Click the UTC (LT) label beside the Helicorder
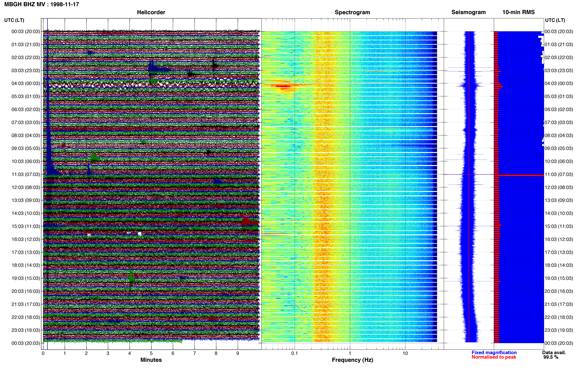This screenshot has height=368, width=588. click(14, 20)
